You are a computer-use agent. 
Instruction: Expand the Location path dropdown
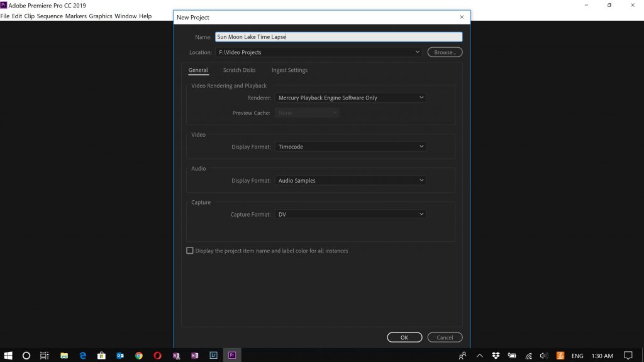coord(418,52)
